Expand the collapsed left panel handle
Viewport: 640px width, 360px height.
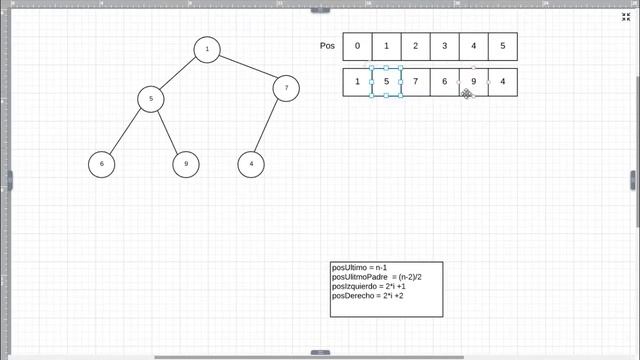pos(10,180)
